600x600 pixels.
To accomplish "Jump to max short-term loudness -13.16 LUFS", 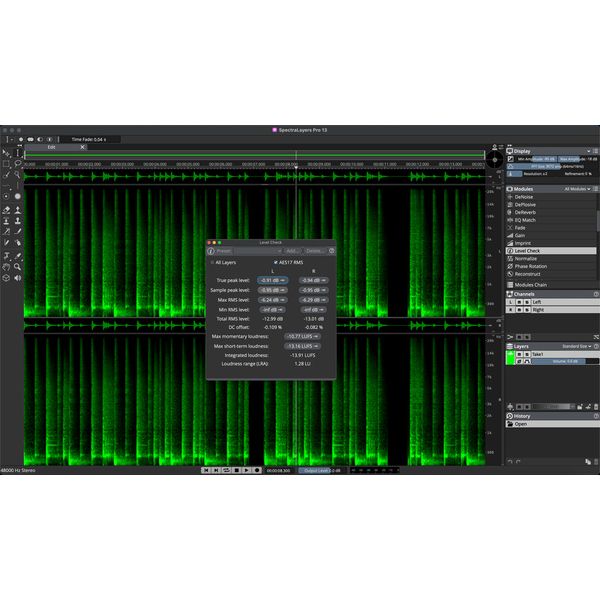I will click(x=302, y=346).
